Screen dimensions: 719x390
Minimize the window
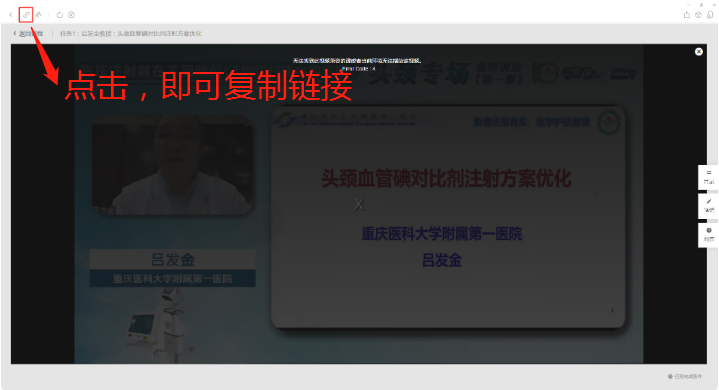688,4
